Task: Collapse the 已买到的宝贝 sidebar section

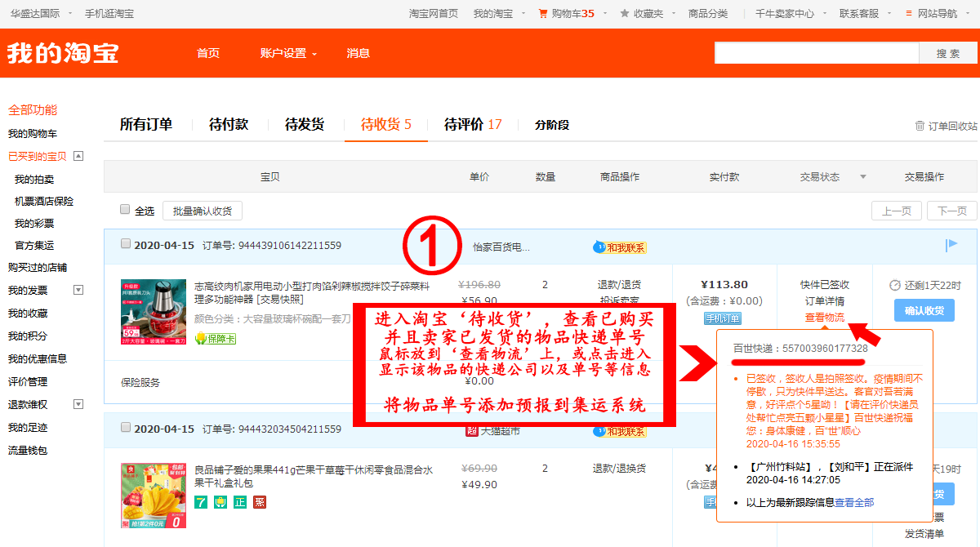Action: point(78,155)
